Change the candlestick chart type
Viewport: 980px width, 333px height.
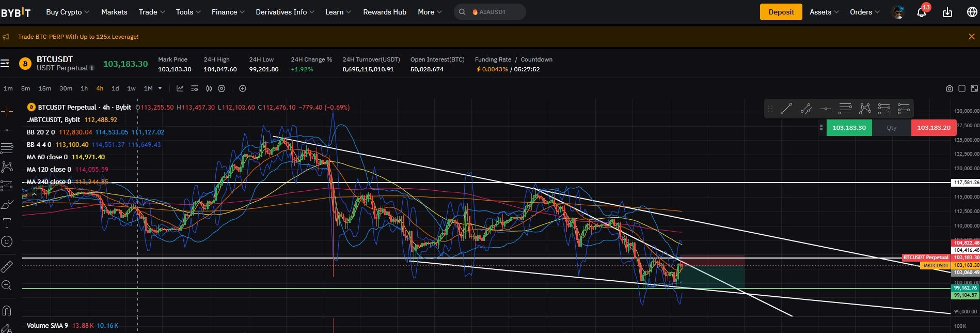209,88
